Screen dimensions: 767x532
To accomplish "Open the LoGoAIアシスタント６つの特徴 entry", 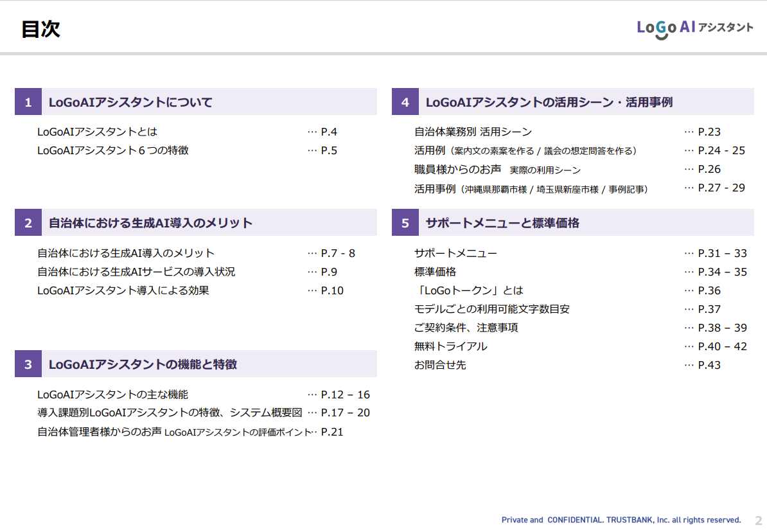I will pos(113,151).
